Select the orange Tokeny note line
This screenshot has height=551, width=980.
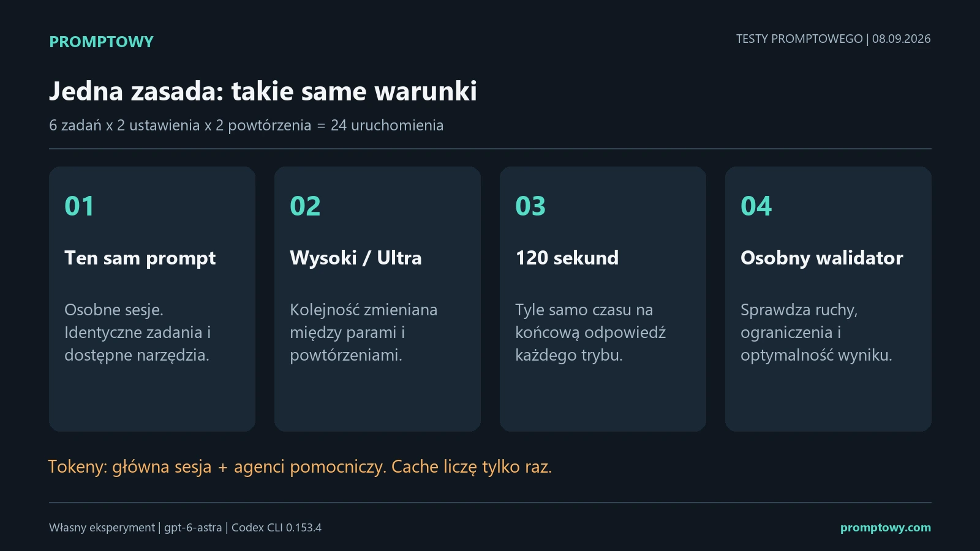click(x=300, y=467)
